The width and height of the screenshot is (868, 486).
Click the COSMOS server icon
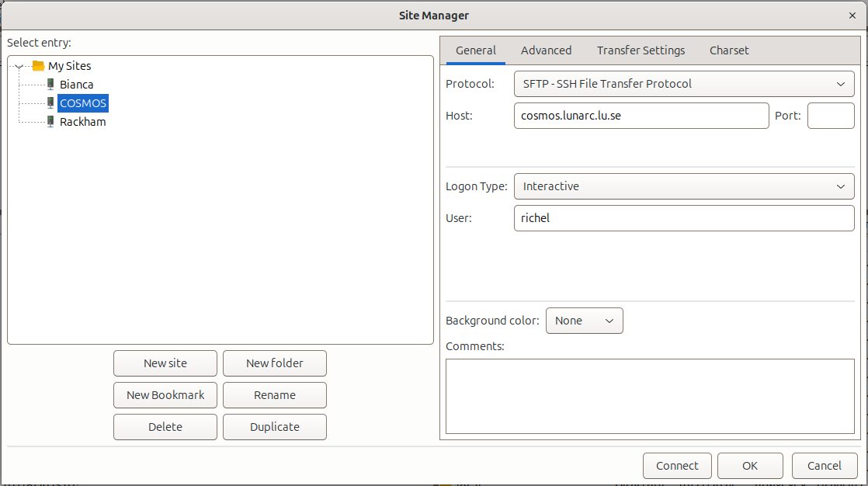pyautogui.click(x=50, y=102)
